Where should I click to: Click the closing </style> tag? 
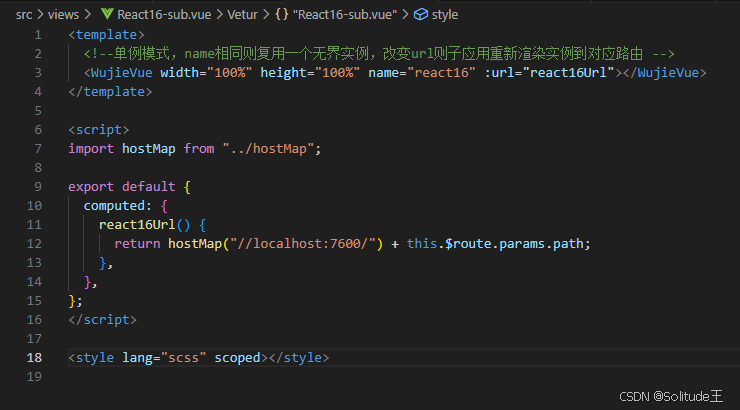(x=299, y=358)
